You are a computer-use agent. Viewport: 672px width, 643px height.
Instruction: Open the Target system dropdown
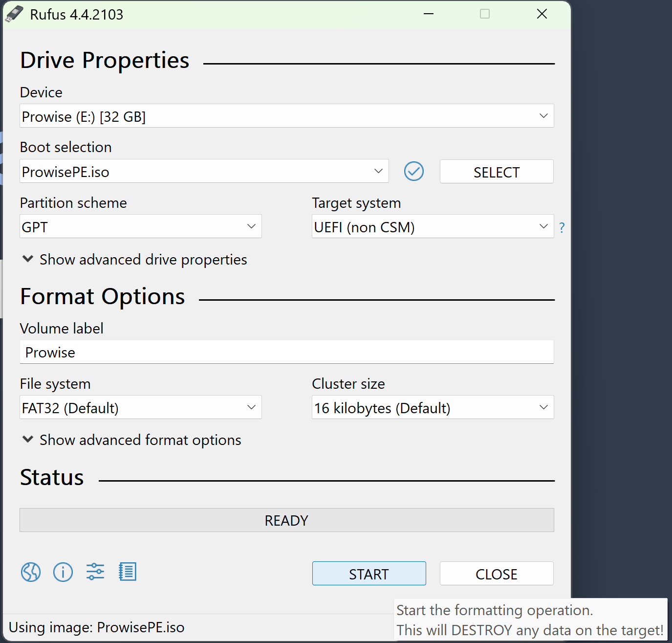coord(433,226)
